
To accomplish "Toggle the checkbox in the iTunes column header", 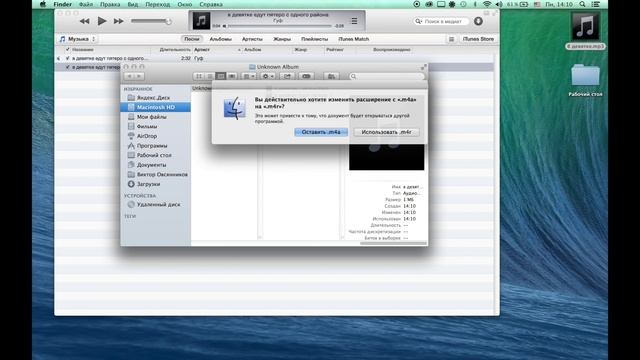I will coord(67,49).
